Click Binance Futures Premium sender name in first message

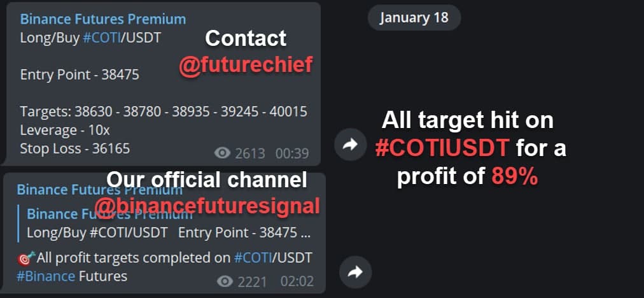pyautogui.click(x=103, y=19)
